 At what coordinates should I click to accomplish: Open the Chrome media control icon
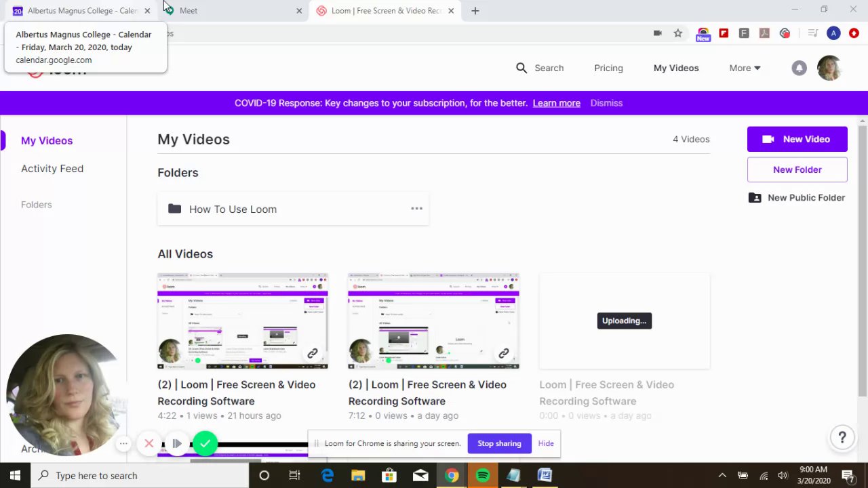coord(813,33)
